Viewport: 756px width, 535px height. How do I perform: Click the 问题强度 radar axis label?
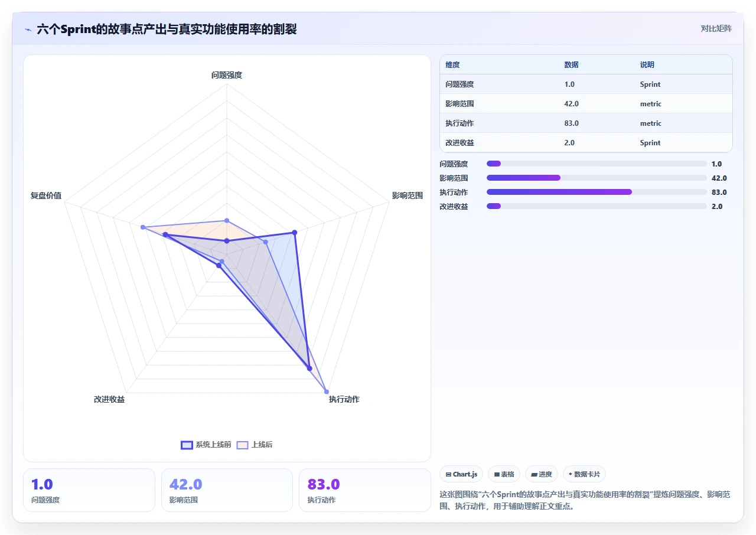tap(227, 75)
